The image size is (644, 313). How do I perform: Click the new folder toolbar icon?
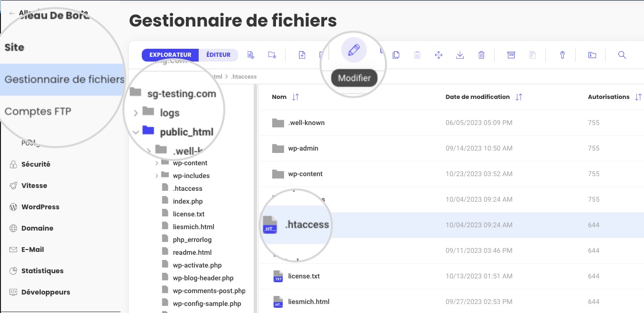[x=272, y=55]
